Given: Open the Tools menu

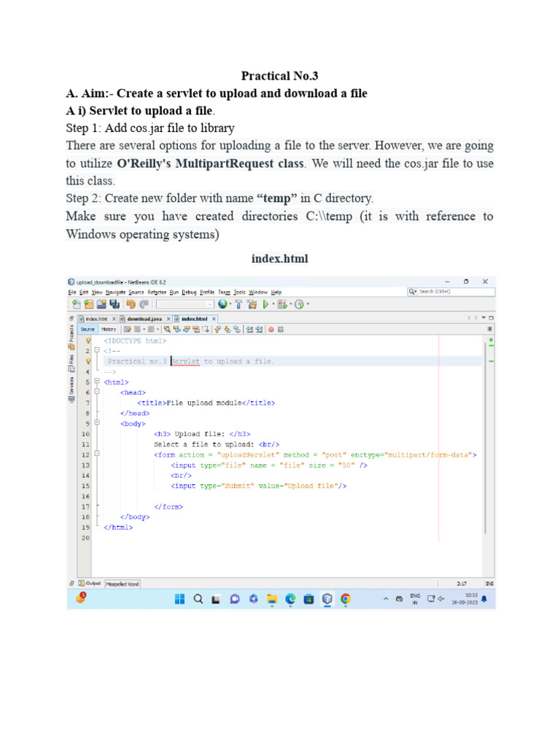Looking at the screenshot, I should pos(239,292).
